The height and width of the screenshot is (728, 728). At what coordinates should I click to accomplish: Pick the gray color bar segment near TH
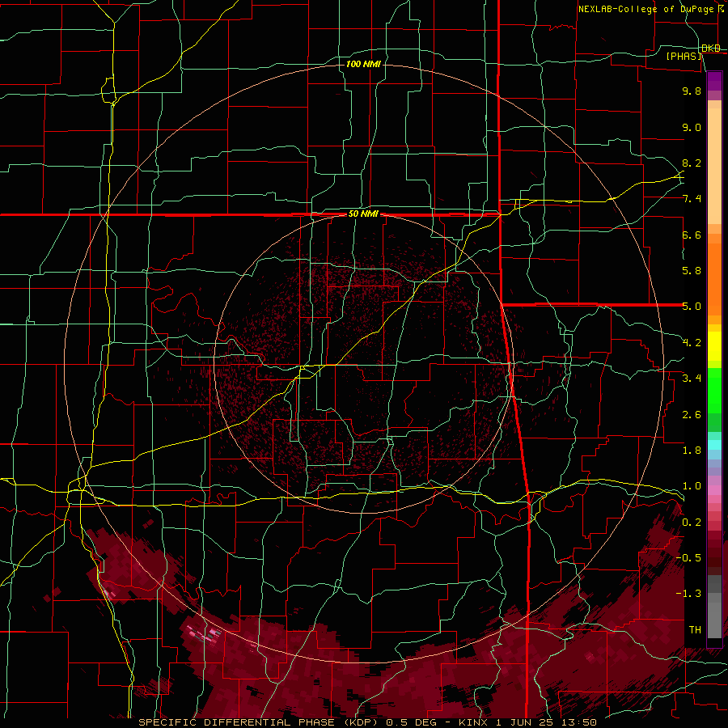coord(714,620)
